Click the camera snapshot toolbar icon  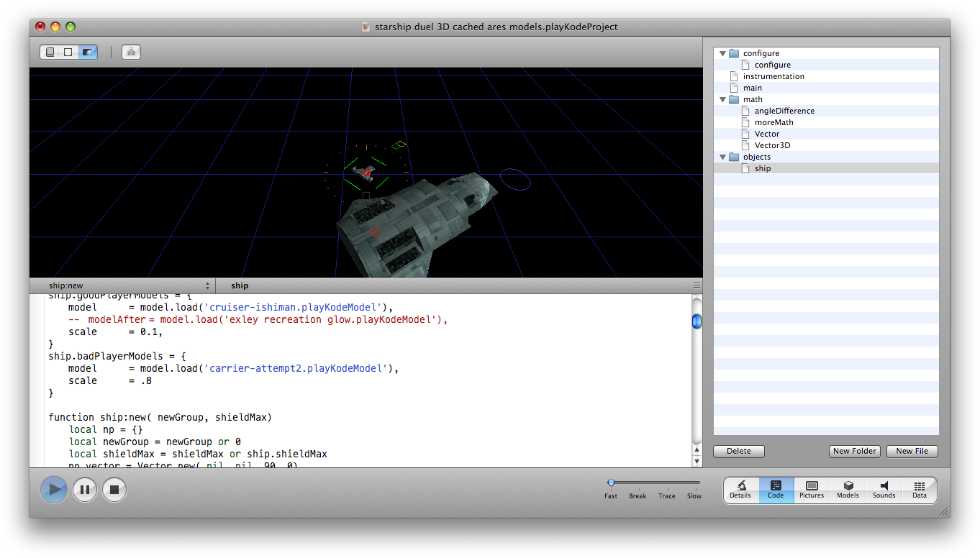(131, 52)
